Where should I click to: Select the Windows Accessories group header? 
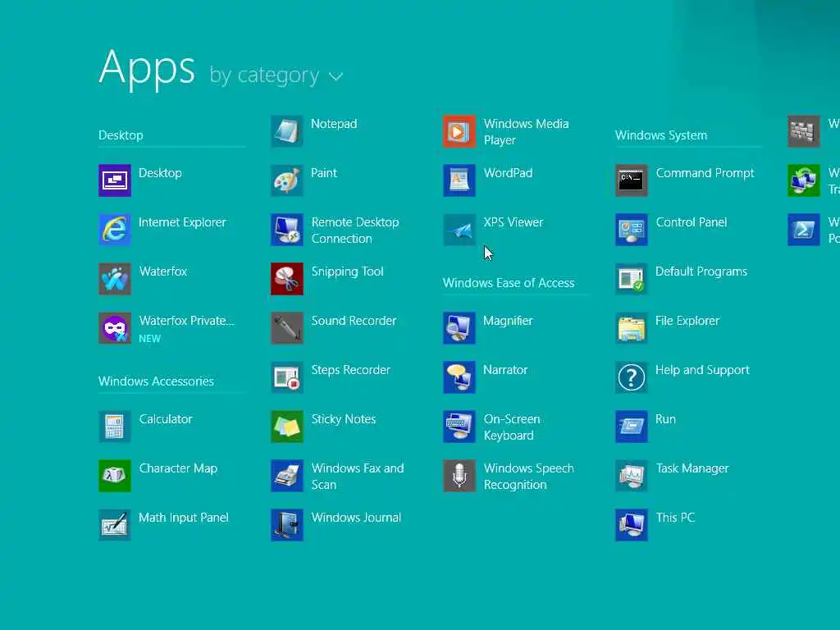coord(157,381)
